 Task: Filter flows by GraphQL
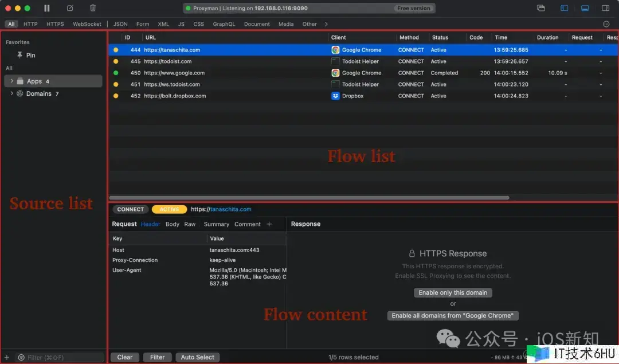(224, 24)
